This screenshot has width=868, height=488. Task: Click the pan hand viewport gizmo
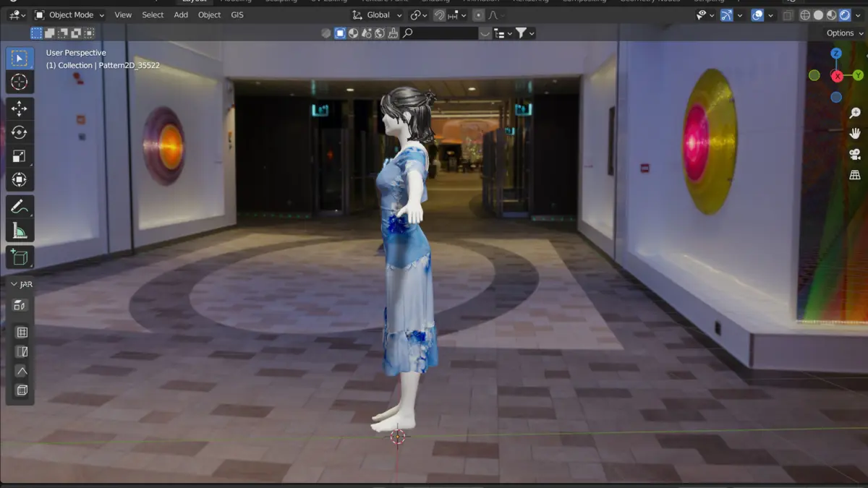point(855,134)
